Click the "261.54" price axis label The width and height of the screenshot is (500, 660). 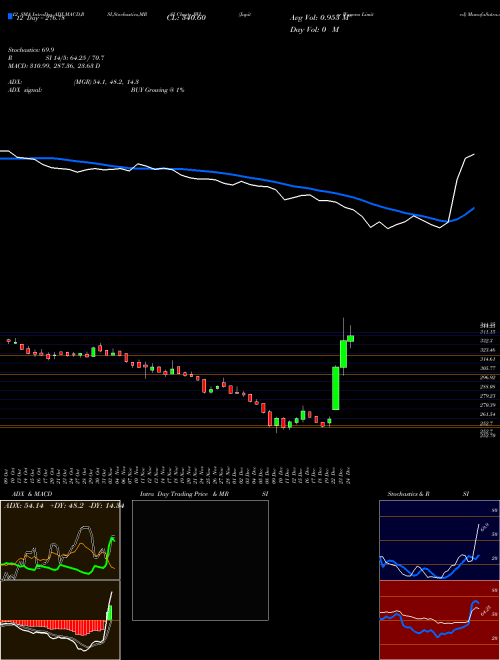coord(488,415)
